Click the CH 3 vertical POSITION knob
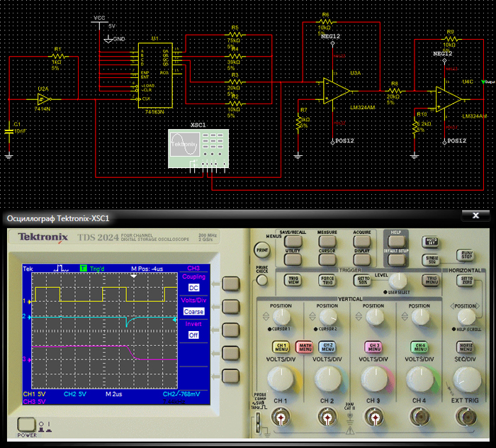 [374, 318]
